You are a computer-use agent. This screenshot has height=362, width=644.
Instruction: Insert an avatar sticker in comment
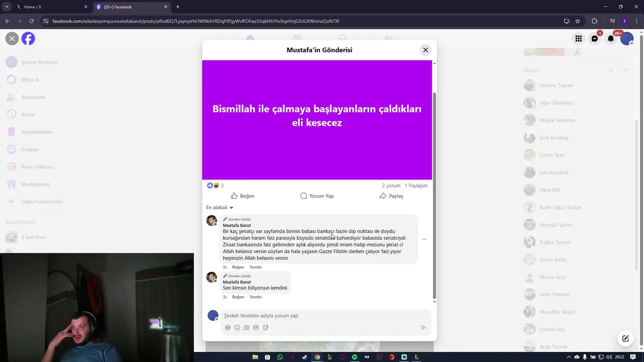pos(227,327)
